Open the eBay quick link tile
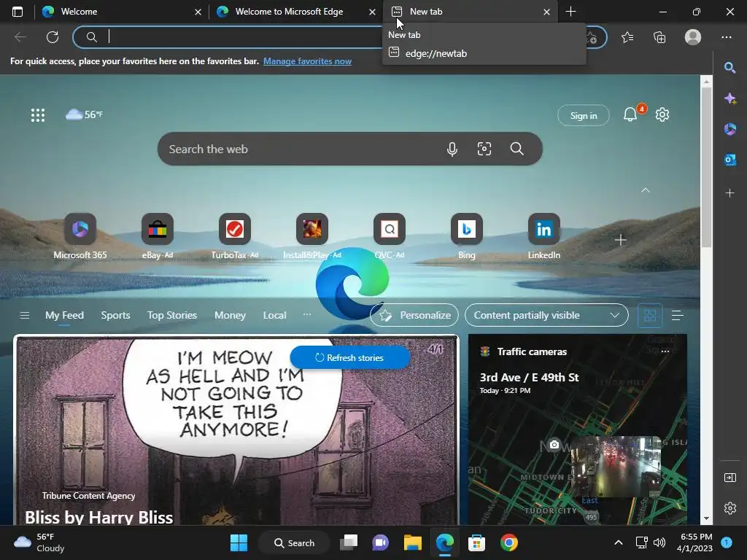747x560 pixels. [x=158, y=236]
